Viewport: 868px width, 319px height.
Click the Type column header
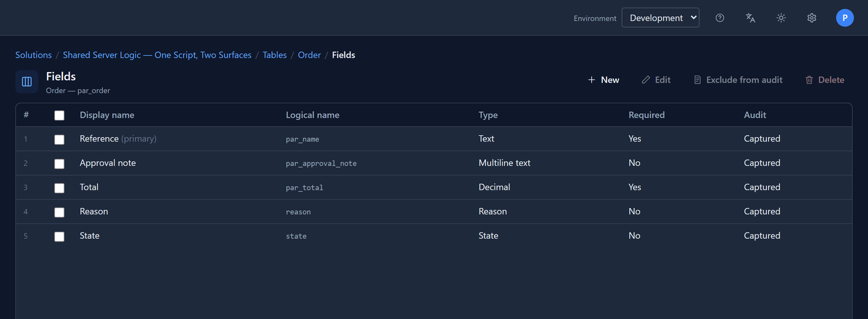488,115
